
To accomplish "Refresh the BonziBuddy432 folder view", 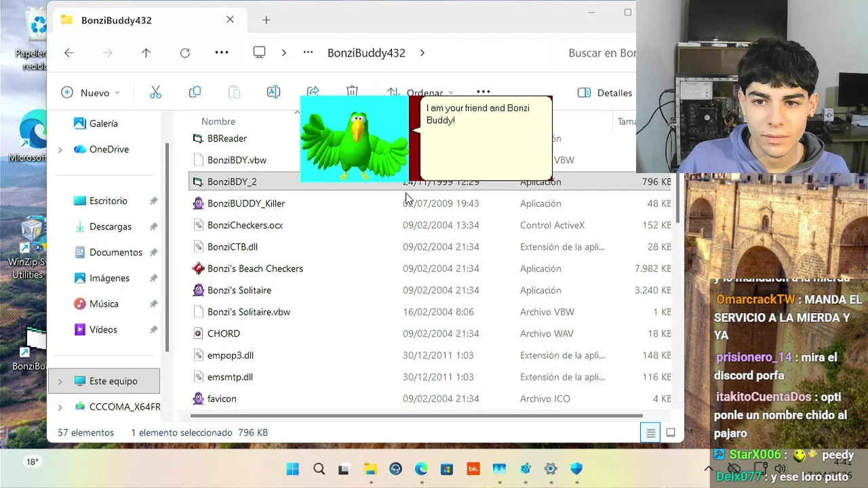I will pyautogui.click(x=185, y=53).
